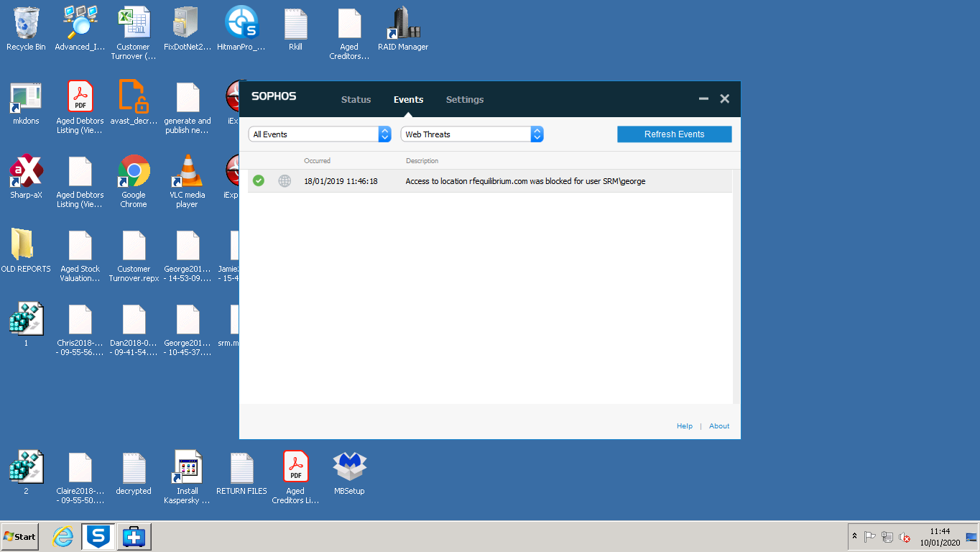980x552 pixels.
Task: Open Internet Explorer from taskbar
Action: pyautogui.click(x=63, y=536)
